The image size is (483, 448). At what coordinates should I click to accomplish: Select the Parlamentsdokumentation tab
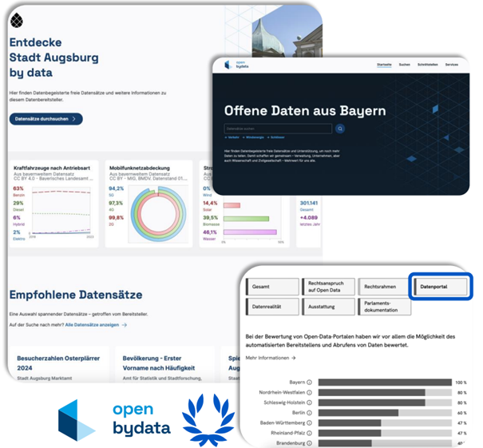click(x=385, y=307)
